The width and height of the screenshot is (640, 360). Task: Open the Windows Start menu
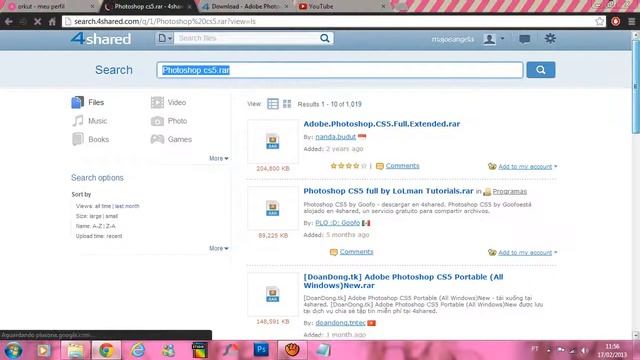click(13, 350)
